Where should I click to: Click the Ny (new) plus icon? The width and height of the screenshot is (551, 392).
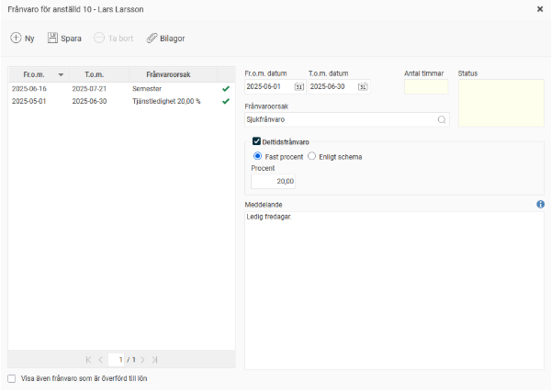[x=17, y=39]
